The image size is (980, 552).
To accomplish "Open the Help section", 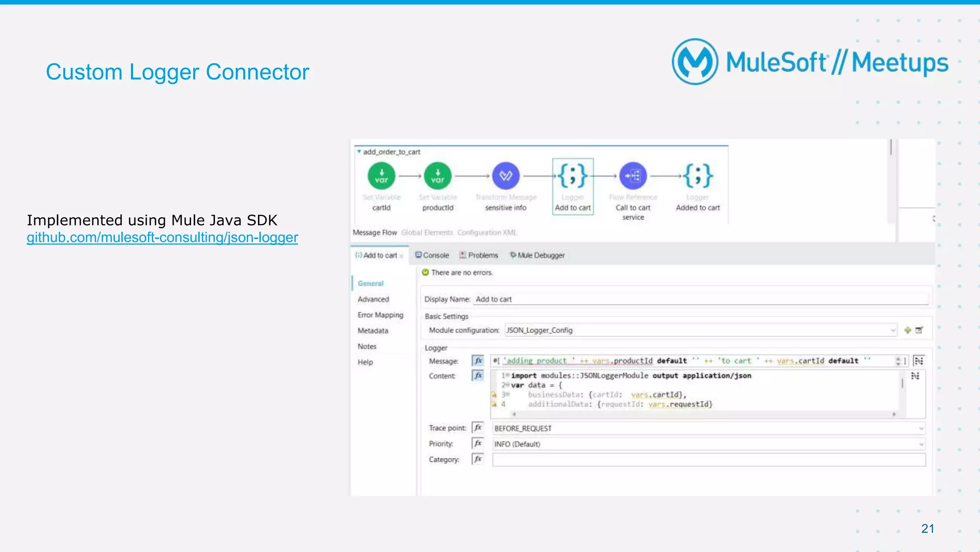I will click(365, 362).
